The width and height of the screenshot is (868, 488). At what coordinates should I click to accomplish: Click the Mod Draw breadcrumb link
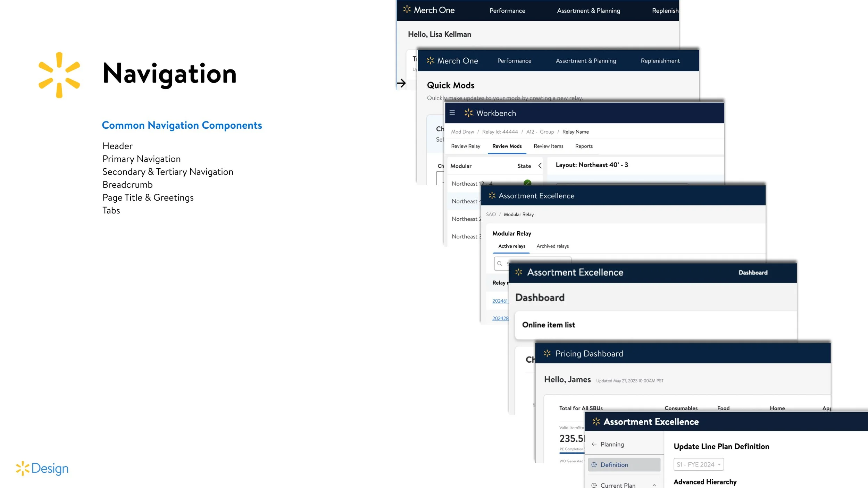(x=462, y=132)
